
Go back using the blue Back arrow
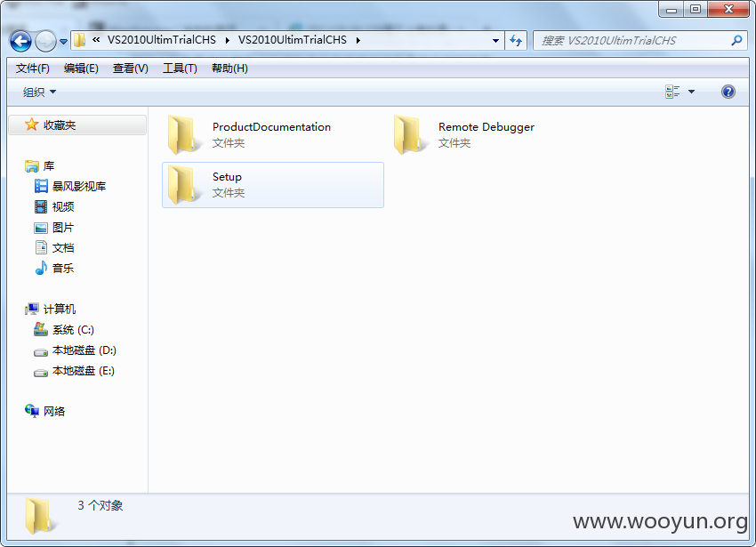20,42
